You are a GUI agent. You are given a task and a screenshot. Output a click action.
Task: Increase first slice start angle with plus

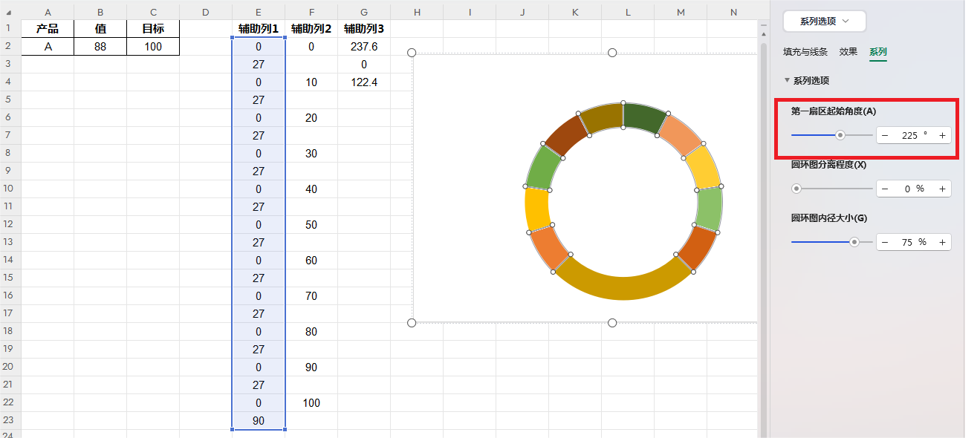click(x=942, y=136)
